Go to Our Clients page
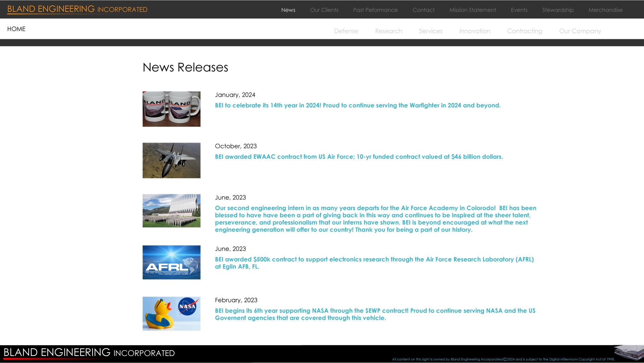 click(x=324, y=10)
